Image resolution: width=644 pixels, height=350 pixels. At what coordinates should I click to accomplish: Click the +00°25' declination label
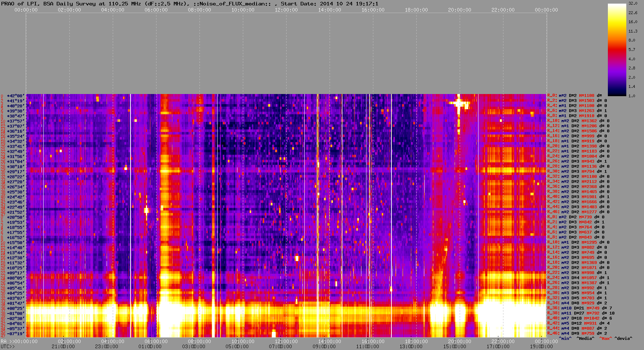[16, 308]
